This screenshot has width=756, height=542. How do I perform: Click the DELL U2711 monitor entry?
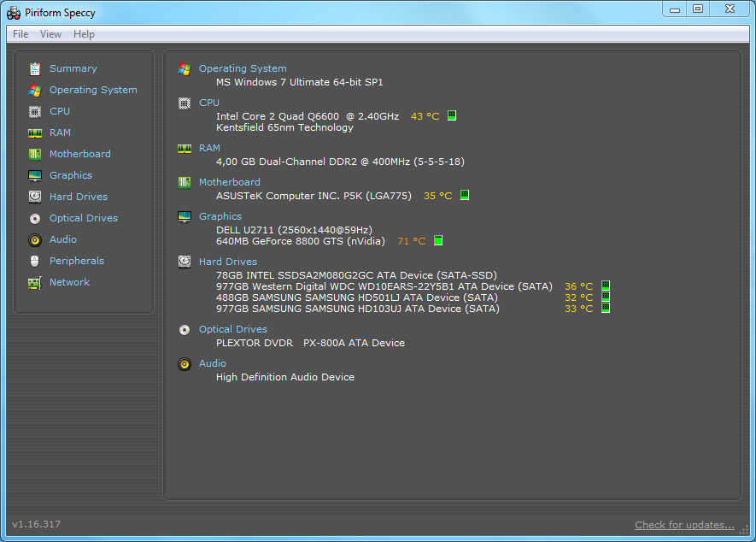pyautogui.click(x=294, y=230)
